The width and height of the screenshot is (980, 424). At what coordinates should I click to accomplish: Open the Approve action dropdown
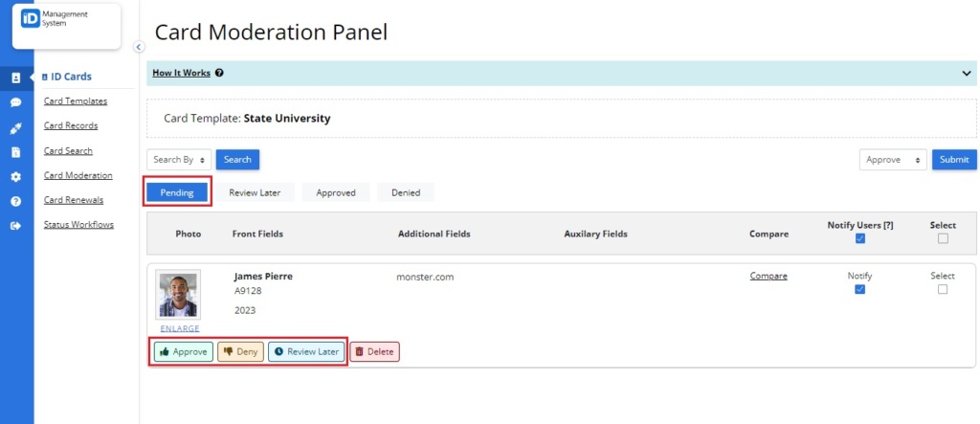coord(893,160)
